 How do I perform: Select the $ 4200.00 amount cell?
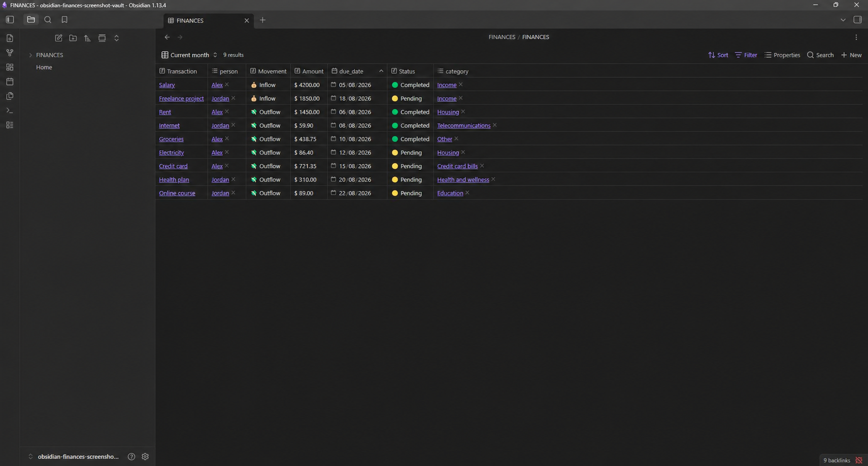click(x=309, y=85)
